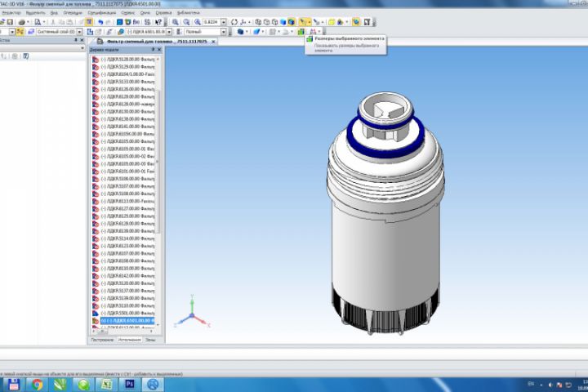Click the Redo arrow icon
The image size is (588, 392).
[108, 22]
